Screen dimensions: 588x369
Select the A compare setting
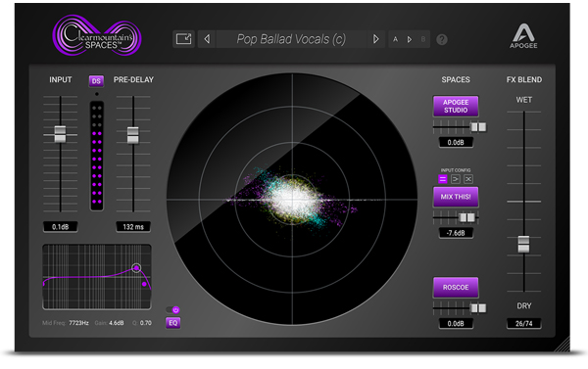click(x=395, y=39)
